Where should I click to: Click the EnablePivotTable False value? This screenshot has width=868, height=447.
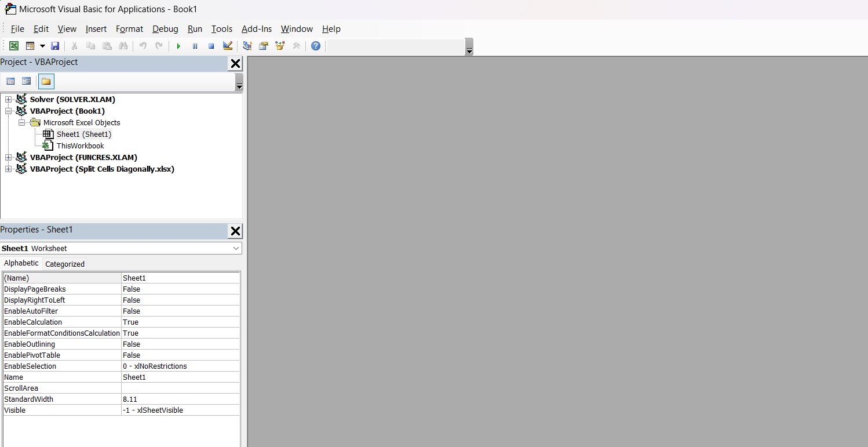click(x=180, y=355)
